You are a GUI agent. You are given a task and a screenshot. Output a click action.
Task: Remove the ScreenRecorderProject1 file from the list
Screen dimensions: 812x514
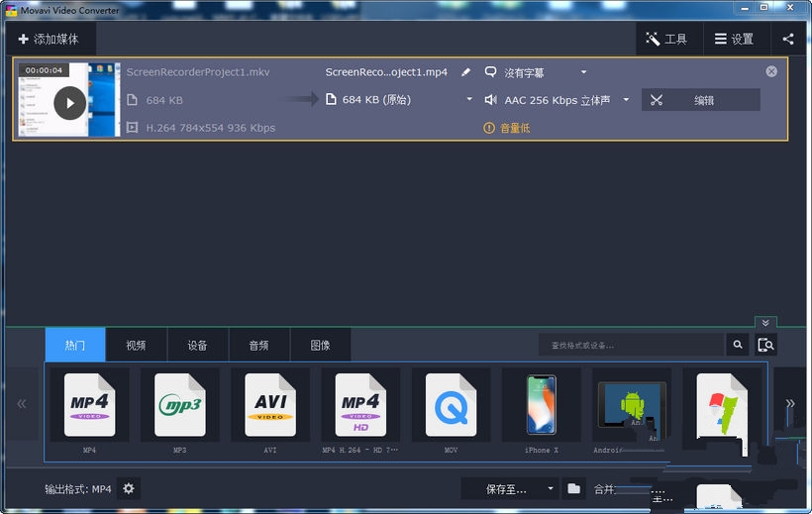771,71
